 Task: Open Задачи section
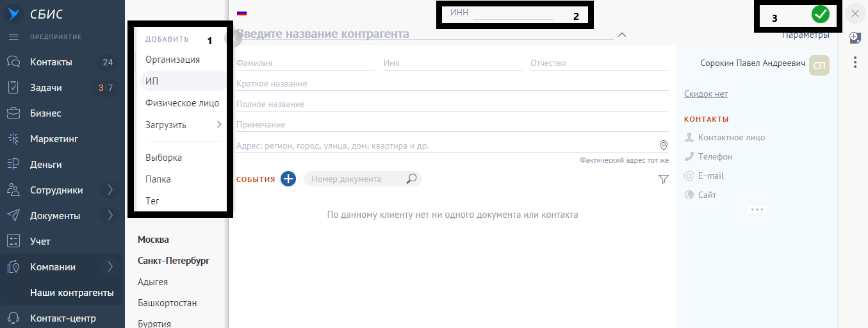tap(45, 88)
